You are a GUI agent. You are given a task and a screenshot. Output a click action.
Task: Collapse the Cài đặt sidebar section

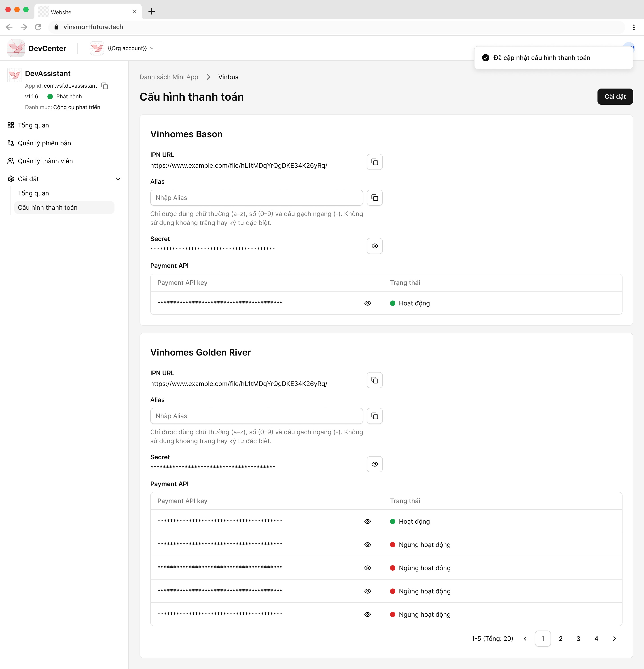point(118,179)
